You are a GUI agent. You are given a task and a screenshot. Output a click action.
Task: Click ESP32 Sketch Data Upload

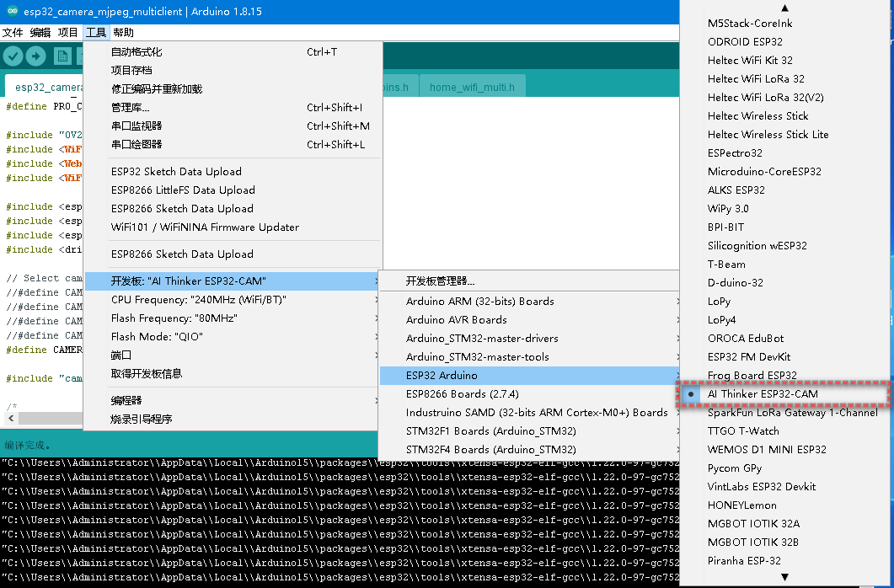pyautogui.click(x=232, y=172)
